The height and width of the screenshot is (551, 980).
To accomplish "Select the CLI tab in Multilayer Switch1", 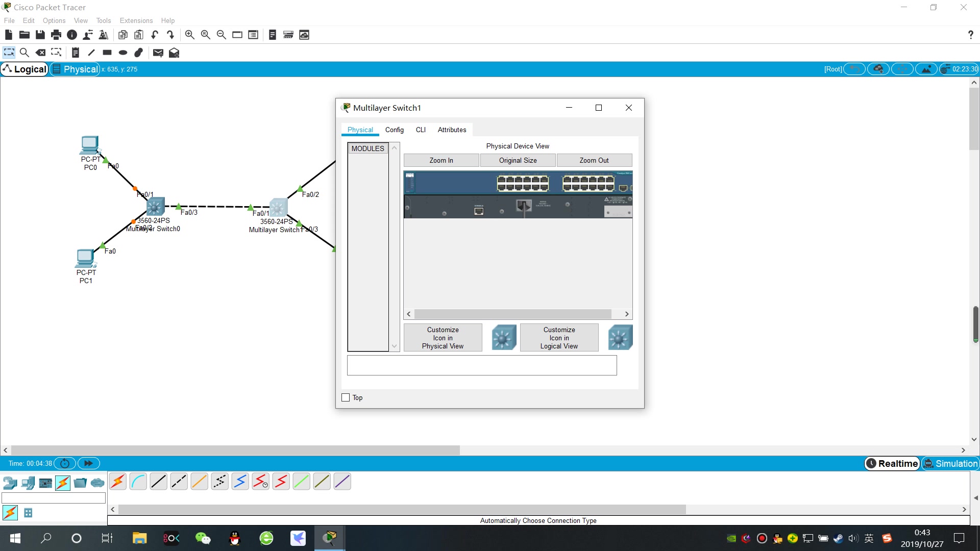I will tap(420, 129).
